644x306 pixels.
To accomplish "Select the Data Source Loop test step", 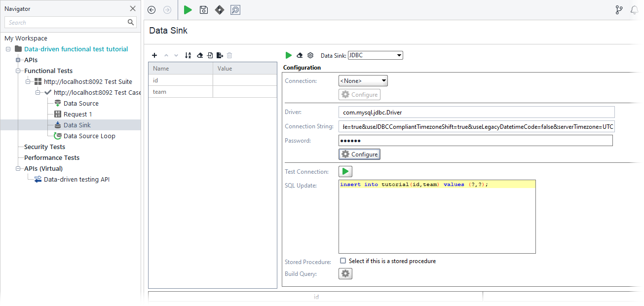I will pos(89,136).
